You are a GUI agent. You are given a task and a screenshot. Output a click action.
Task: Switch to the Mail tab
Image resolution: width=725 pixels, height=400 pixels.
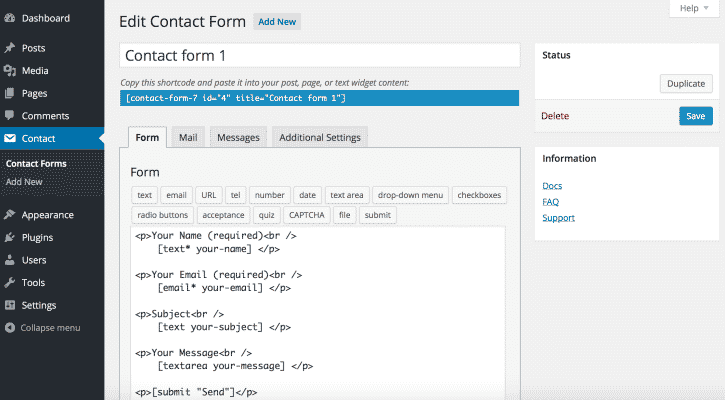(x=188, y=137)
